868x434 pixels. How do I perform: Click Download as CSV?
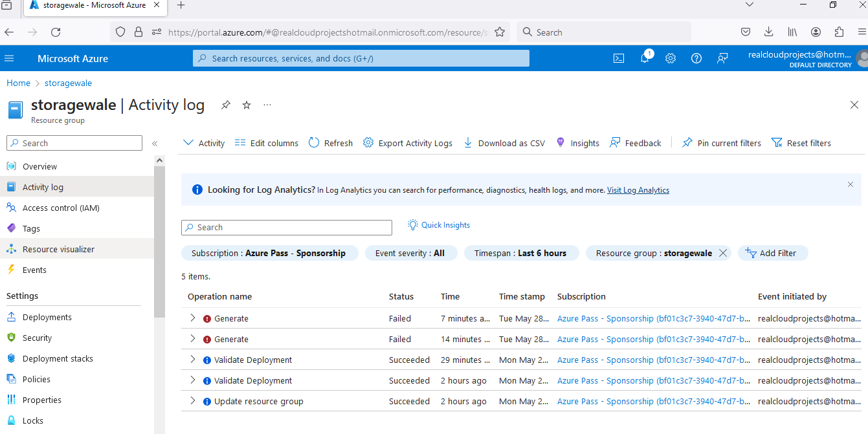pyautogui.click(x=504, y=143)
